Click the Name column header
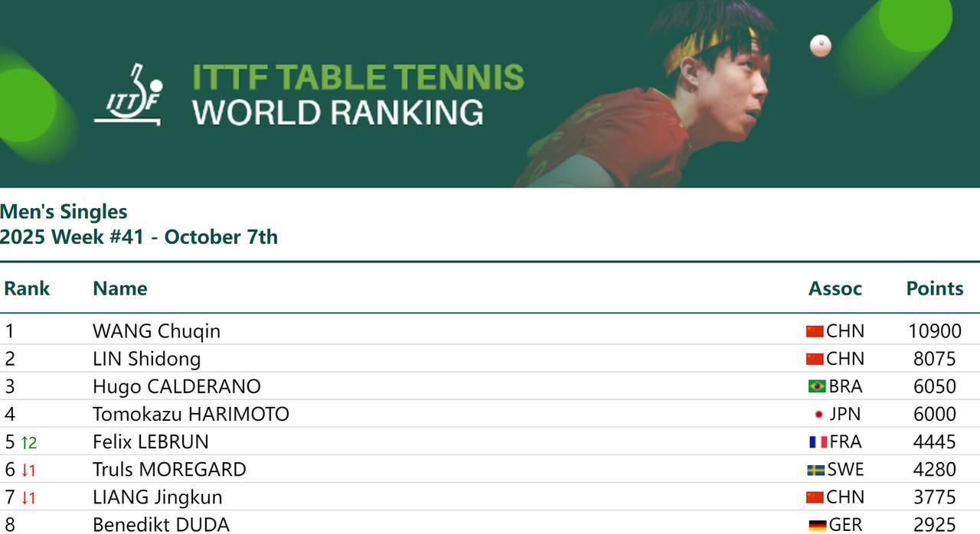 tap(119, 288)
